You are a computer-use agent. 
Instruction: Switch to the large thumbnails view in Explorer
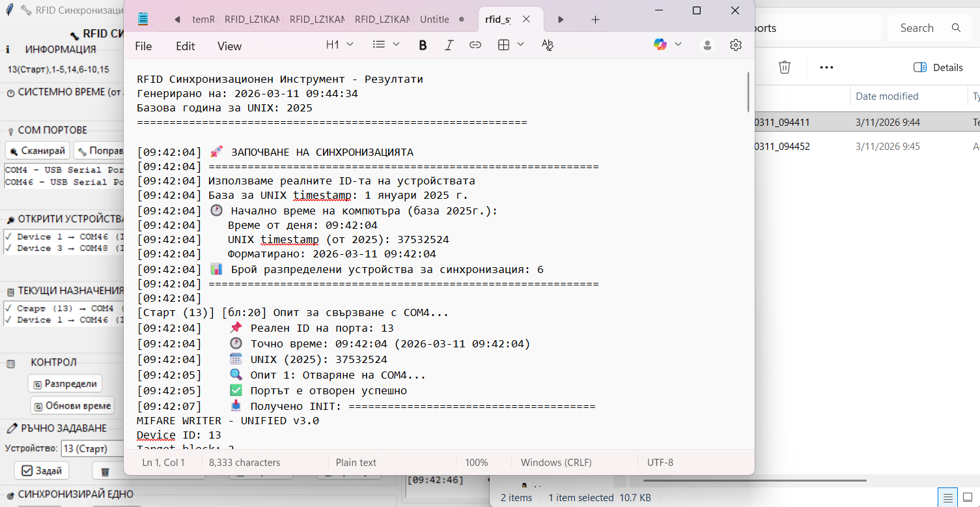click(x=966, y=497)
